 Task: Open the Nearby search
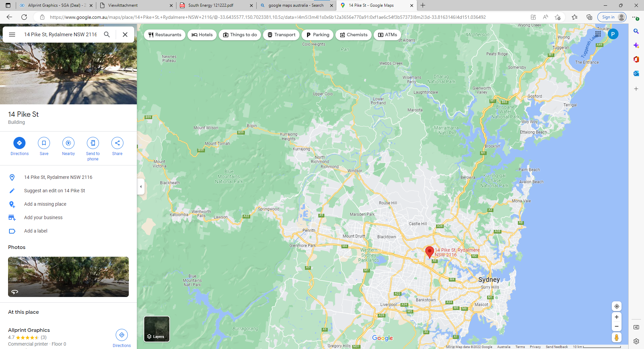coord(68,143)
